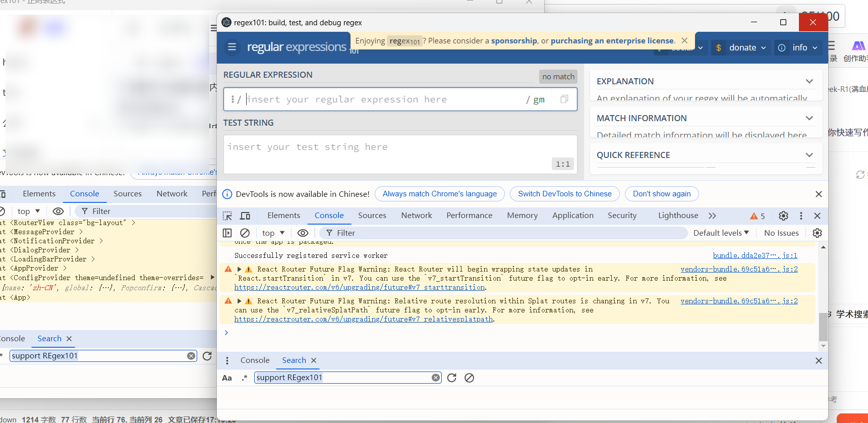This screenshot has width=868, height=423.
Task: Open top context dropdown in left DevTools window
Action: coord(28,211)
